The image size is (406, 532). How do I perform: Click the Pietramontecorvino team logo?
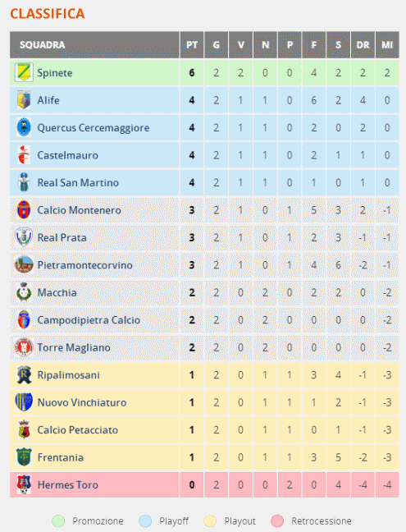tap(24, 264)
